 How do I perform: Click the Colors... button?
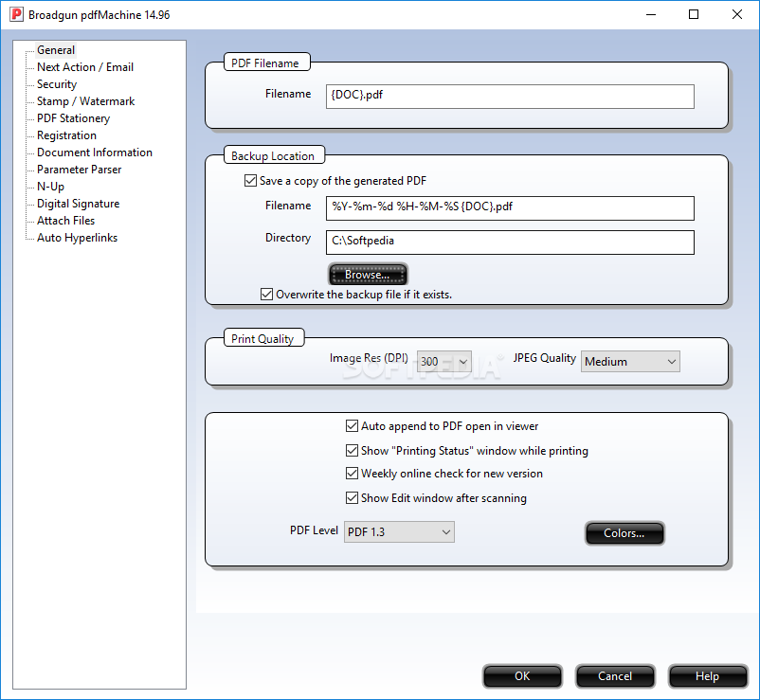(624, 533)
